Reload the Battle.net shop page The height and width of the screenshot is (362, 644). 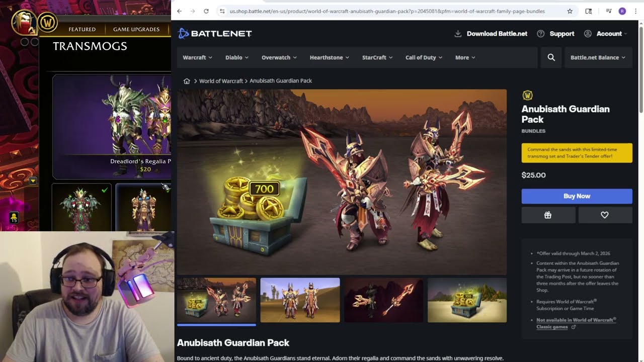point(206,11)
